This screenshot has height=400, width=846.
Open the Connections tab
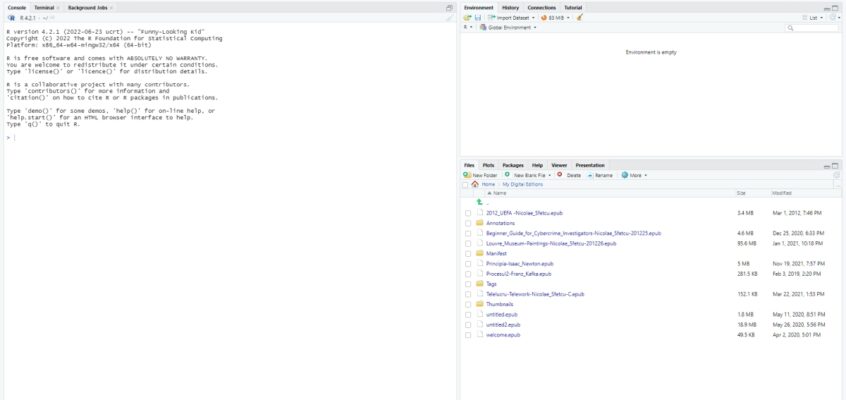point(541,8)
